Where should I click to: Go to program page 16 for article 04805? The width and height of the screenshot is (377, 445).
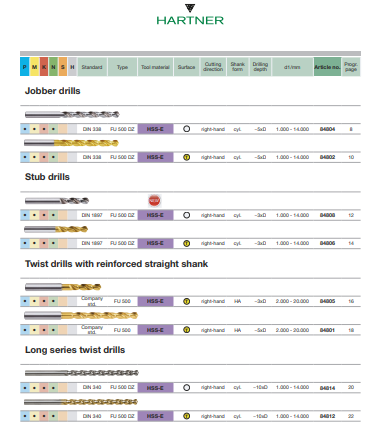(351, 301)
